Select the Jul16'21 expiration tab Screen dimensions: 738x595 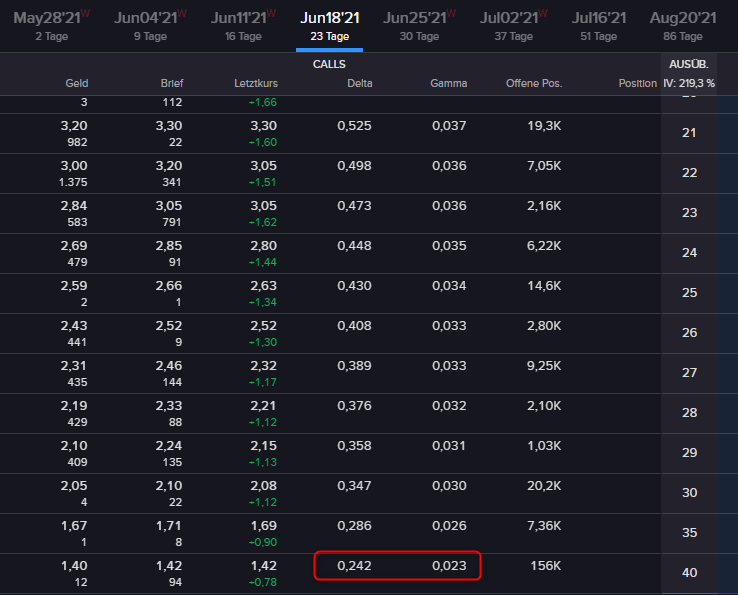[x=599, y=25]
